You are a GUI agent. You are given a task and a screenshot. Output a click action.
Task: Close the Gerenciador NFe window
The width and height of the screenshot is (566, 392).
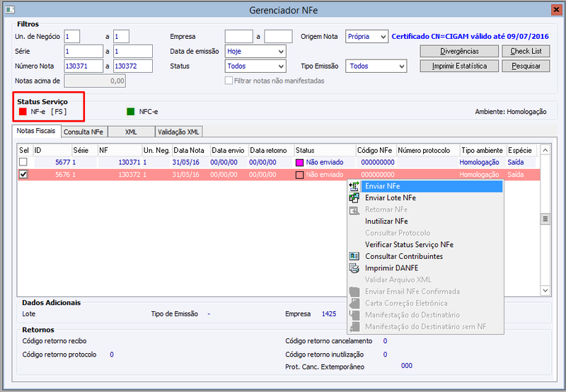pyautogui.click(x=556, y=10)
